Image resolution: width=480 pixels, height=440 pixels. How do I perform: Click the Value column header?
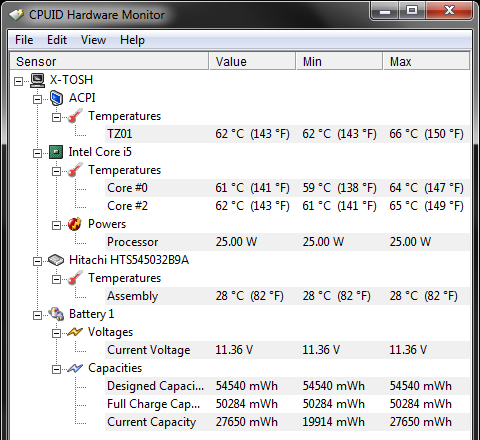[253, 61]
